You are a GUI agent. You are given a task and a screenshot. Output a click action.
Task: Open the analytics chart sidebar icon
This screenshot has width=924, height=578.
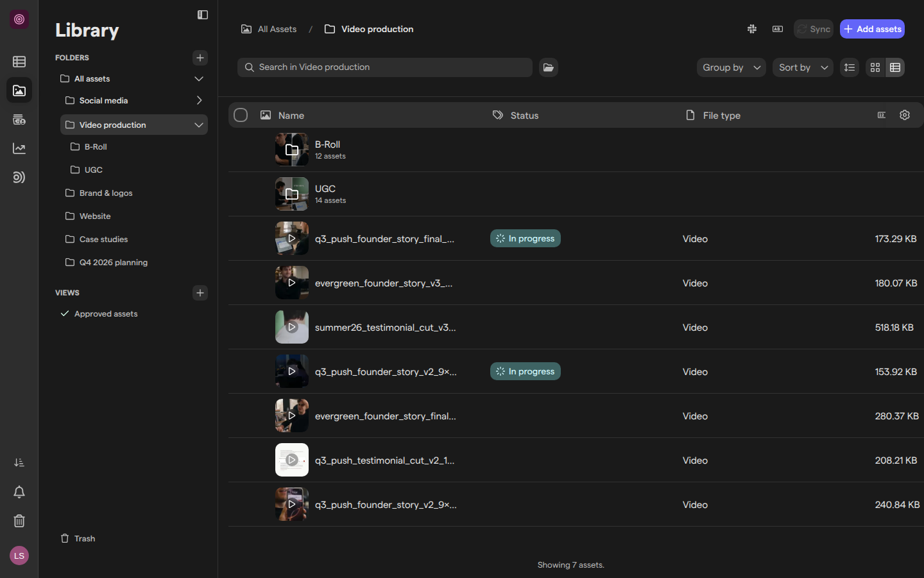click(x=19, y=148)
